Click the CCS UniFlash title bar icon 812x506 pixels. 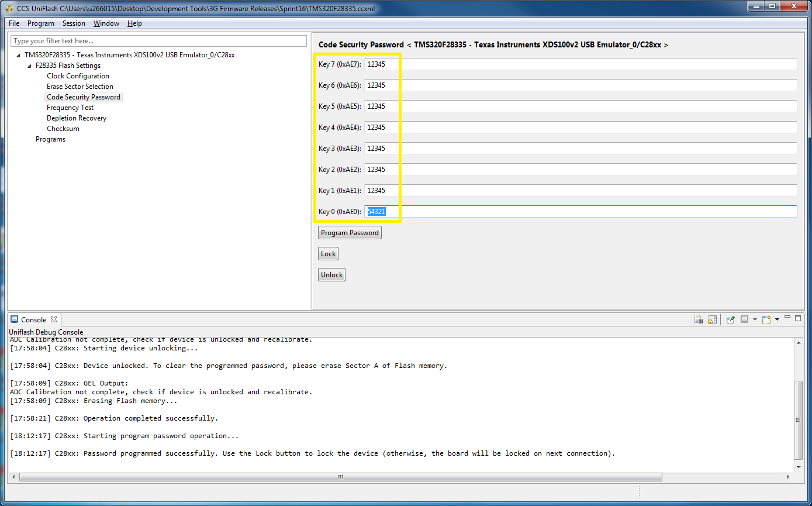point(9,9)
